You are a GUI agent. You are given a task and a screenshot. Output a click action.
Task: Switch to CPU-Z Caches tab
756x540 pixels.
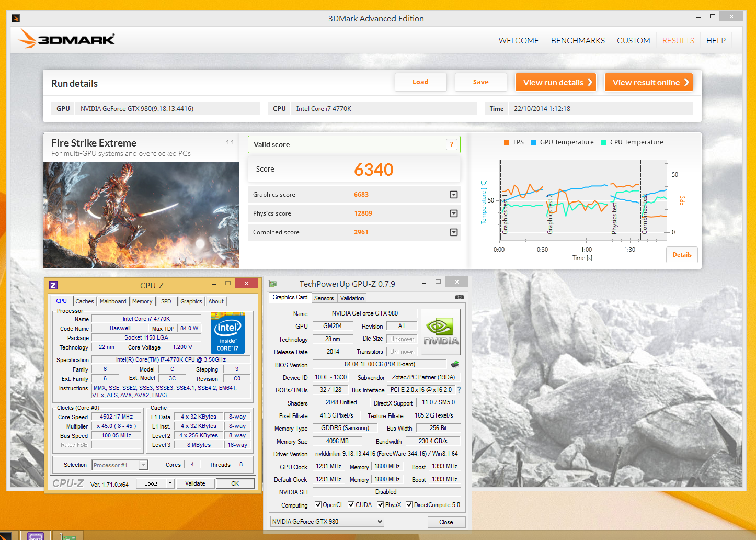(85, 301)
